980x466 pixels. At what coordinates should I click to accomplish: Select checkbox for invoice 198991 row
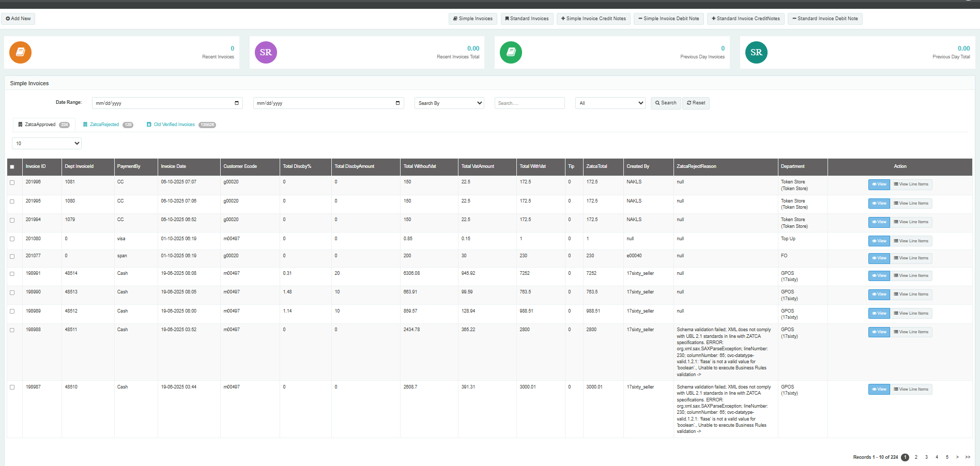[x=12, y=274]
